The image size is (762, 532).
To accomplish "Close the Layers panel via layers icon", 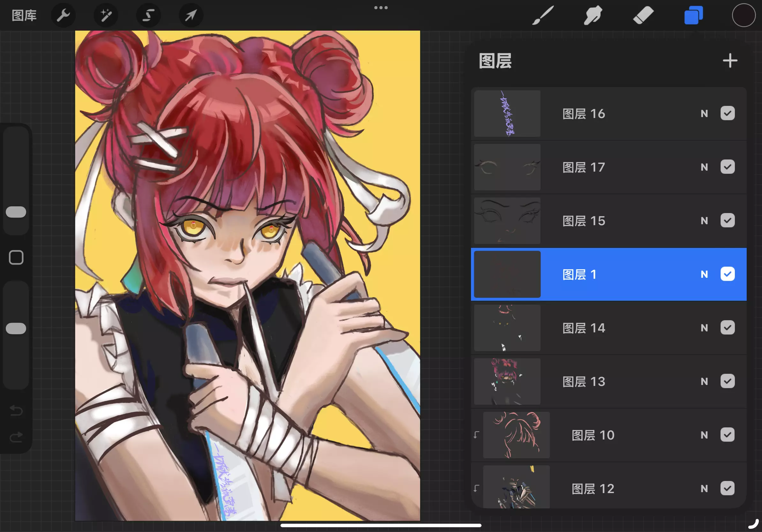I will tap(693, 15).
